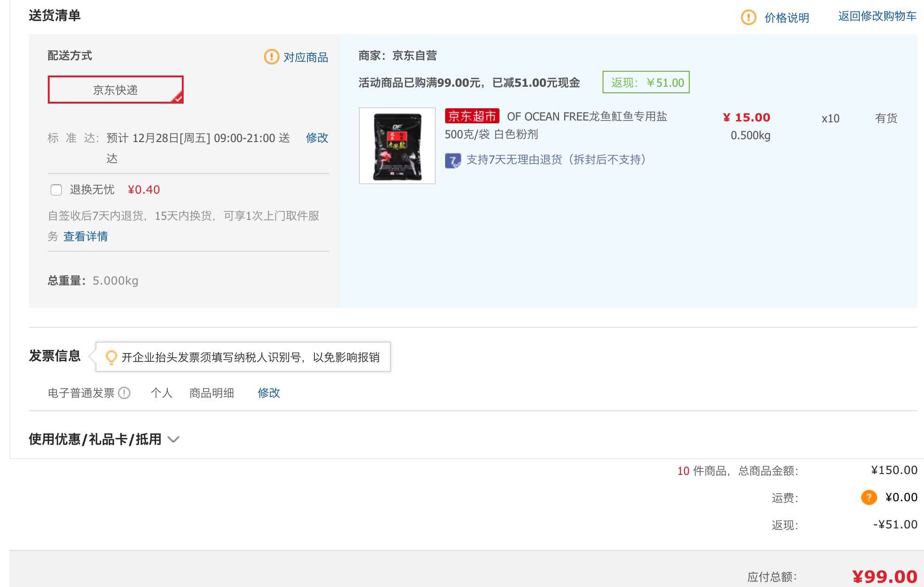The image size is (924, 587).
Task: Click the quantity text x10
Action: pyautogui.click(x=830, y=119)
